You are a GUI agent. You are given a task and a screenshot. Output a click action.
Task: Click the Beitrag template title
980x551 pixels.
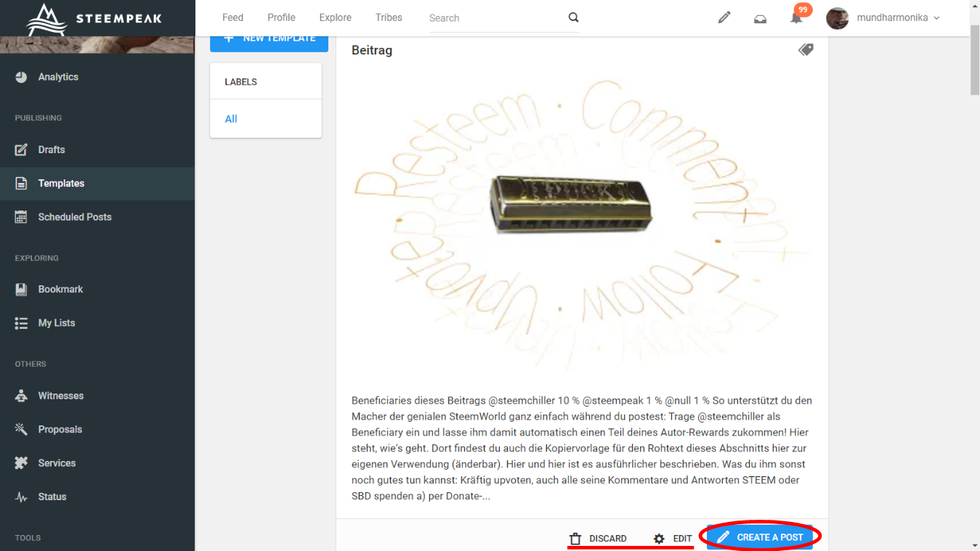pyautogui.click(x=372, y=50)
